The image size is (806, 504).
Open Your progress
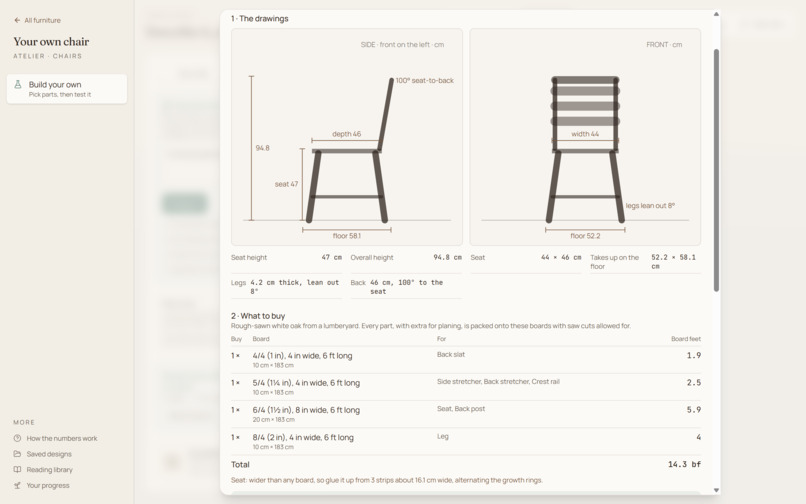coord(48,485)
